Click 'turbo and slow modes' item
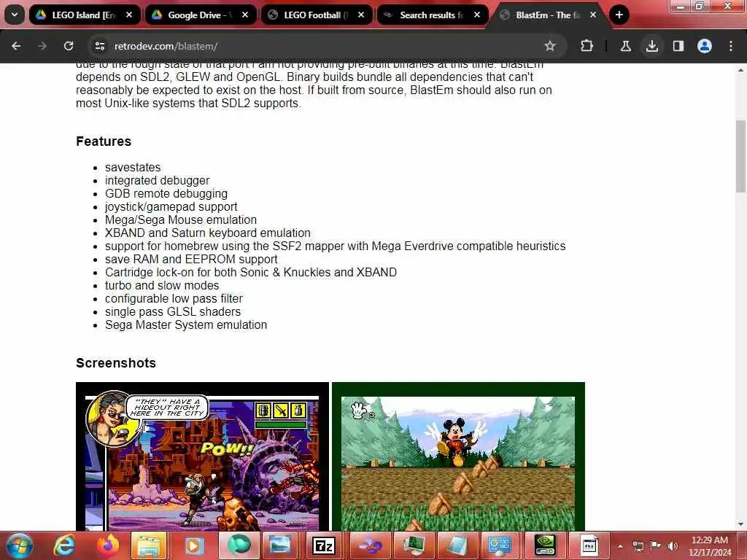Screen dimensions: 747x560 162,285
